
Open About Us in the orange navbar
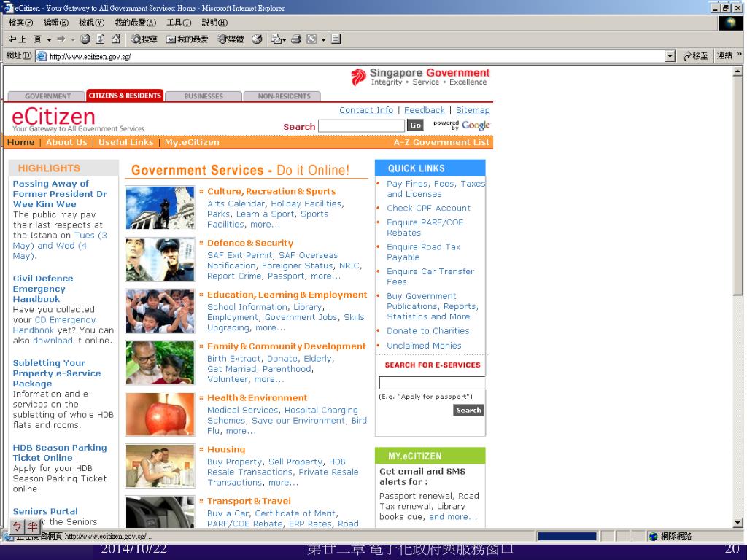(x=66, y=142)
